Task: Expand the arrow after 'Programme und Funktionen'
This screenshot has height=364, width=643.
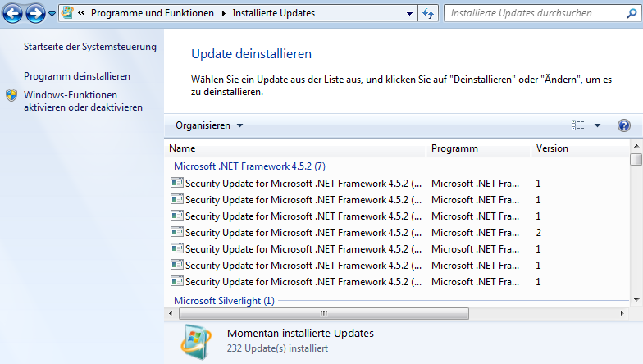Action: click(x=223, y=13)
